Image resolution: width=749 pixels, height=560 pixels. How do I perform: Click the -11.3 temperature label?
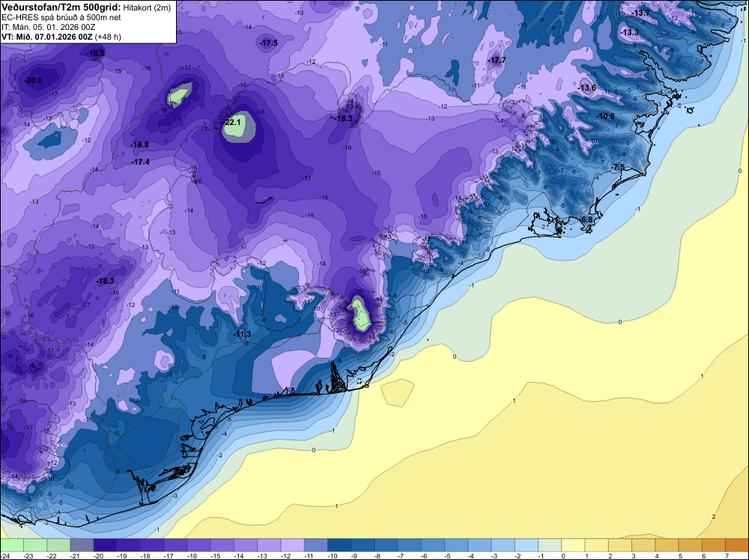click(242, 334)
